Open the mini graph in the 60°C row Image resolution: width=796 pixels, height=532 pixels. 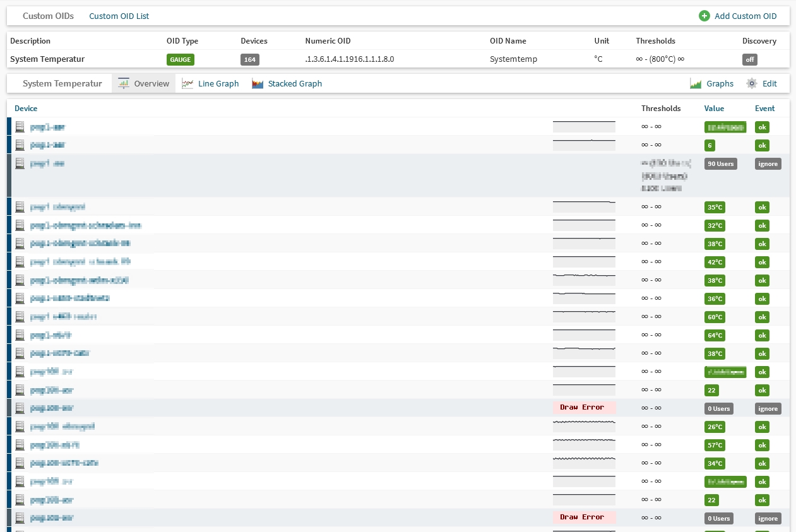(x=584, y=316)
